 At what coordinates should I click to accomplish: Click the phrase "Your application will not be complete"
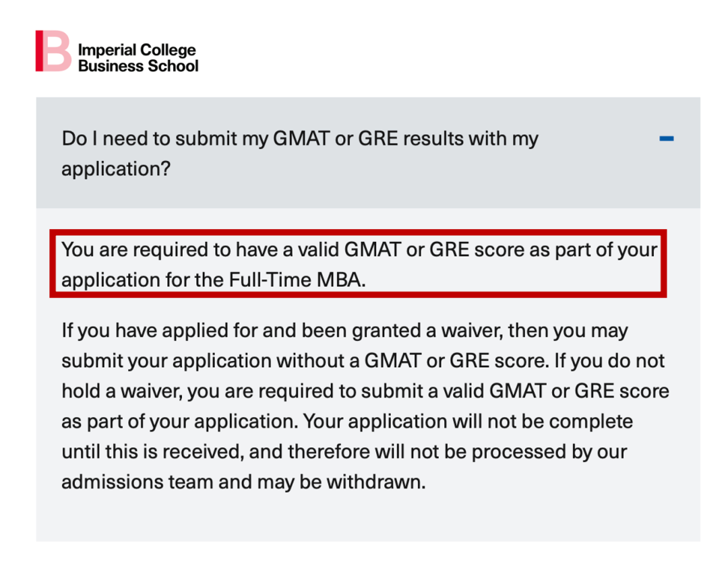(x=468, y=422)
